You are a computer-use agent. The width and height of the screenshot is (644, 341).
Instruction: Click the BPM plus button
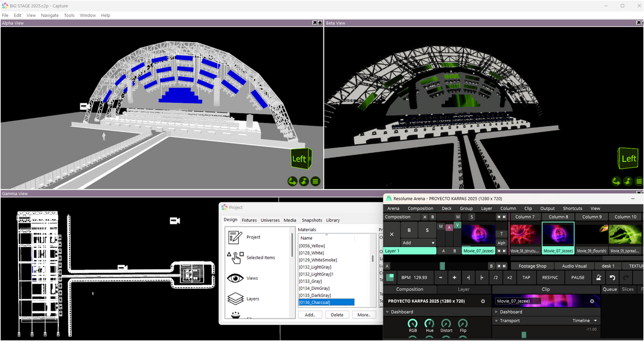pos(454,278)
